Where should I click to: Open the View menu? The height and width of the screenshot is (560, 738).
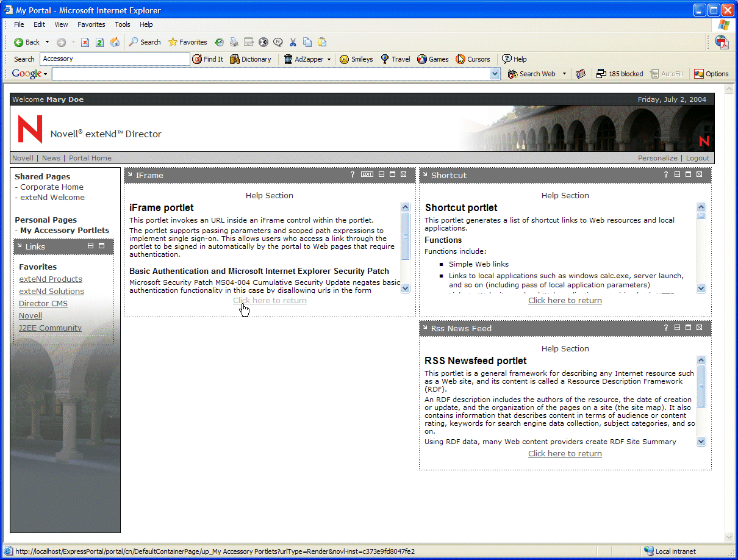click(x=61, y=24)
